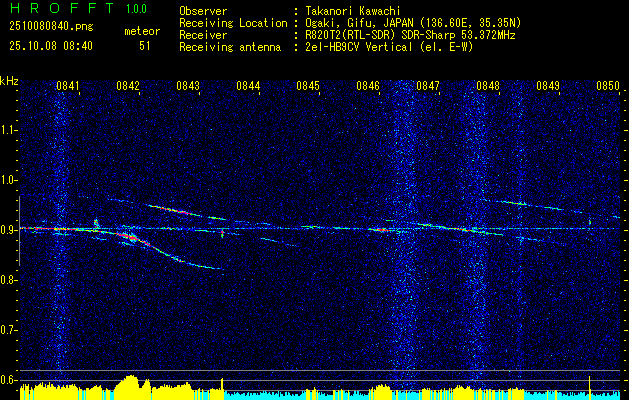629x400 pixels.
Task: Click the 0845 time marker
Action: pos(308,86)
